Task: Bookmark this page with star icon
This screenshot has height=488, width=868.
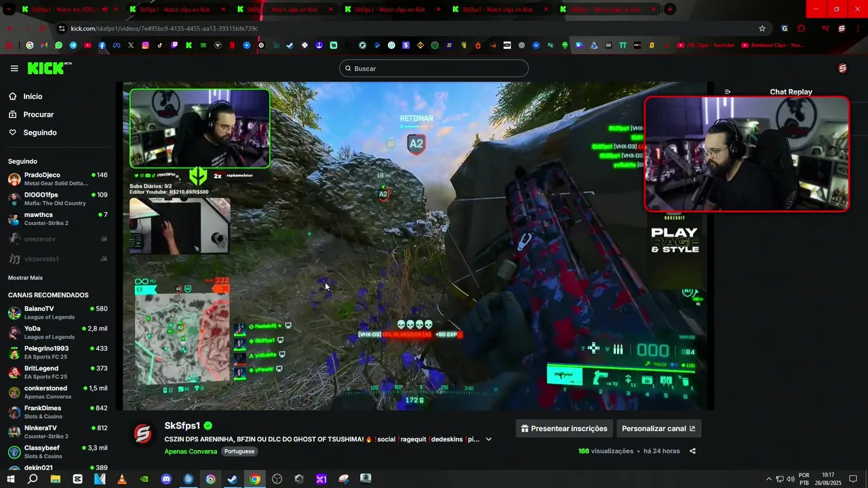Action: pyautogui.click(x=762, y=28)
